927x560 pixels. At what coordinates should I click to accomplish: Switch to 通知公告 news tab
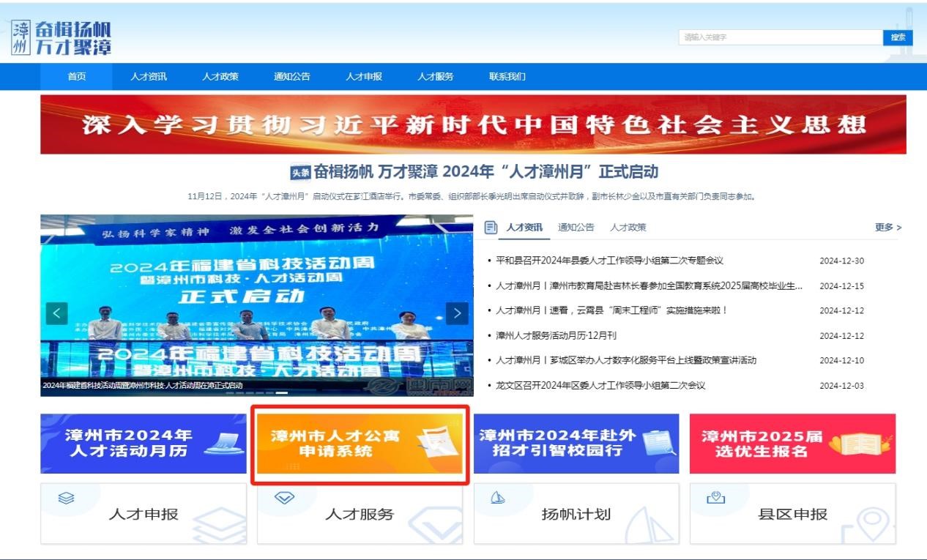pos(576,228)
